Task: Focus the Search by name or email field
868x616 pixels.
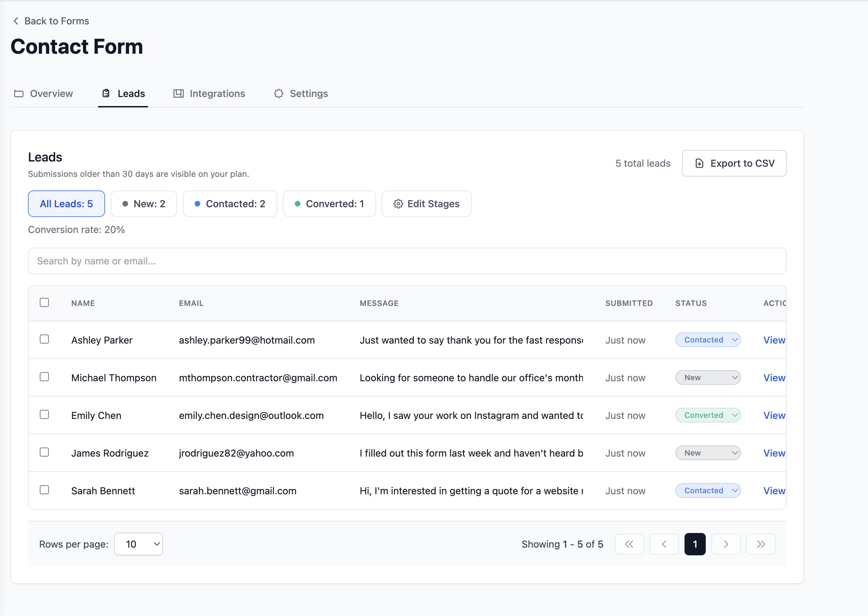Action: (407, 261)
